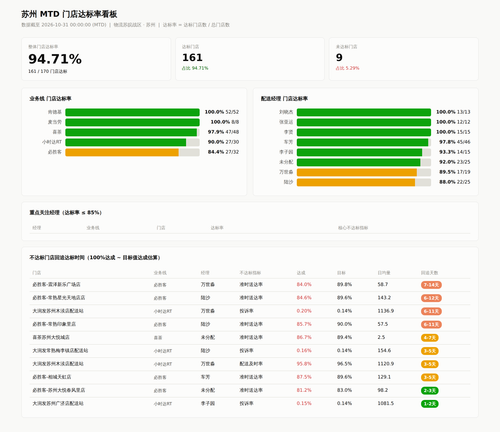Select the red 84.0% achievement value
Viewport: 500px width, 432px height.
click(x=304, y=284)
